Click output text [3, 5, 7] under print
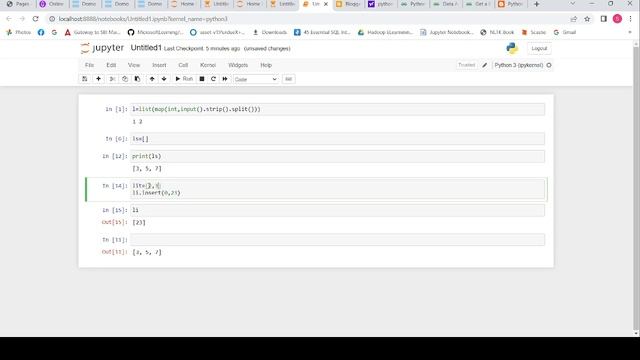This screenshot has height=360, width=640. point(147,169)
